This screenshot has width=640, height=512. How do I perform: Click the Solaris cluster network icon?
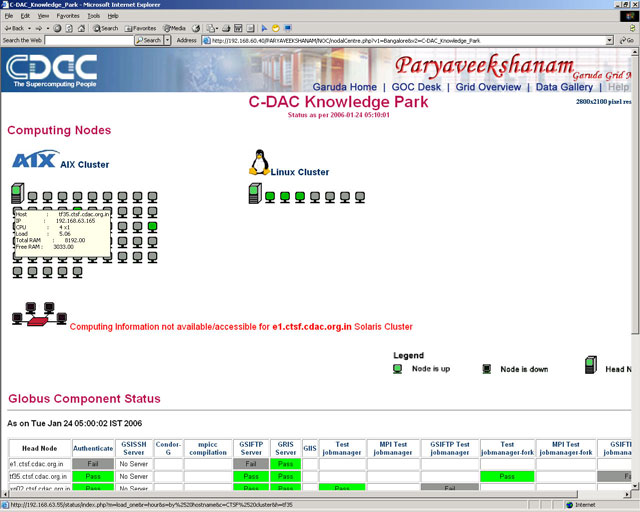pyautogui.click(x=36, y=319)
